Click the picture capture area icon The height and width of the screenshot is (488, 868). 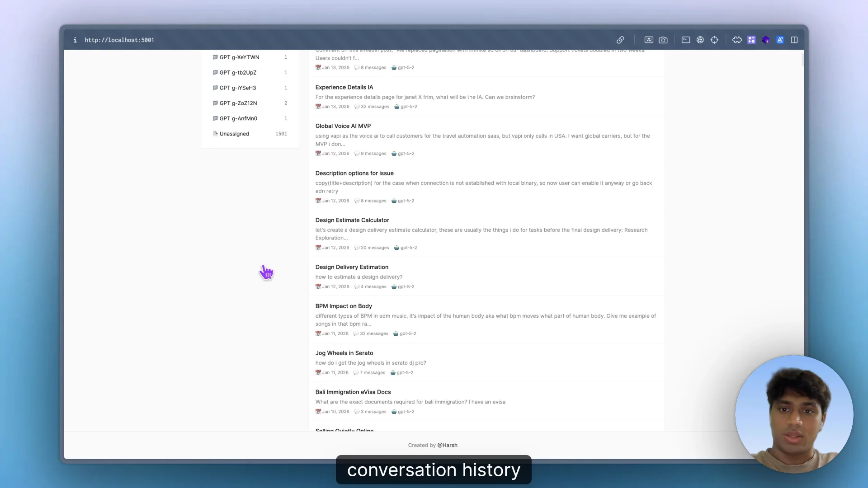pyautogui.click(x=649, y=40)
